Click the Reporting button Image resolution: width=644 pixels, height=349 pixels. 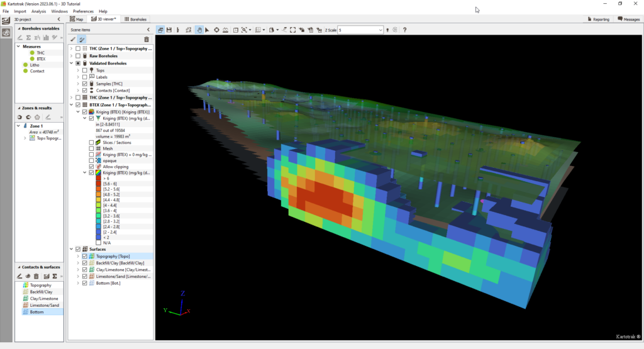tap(599, 19)
